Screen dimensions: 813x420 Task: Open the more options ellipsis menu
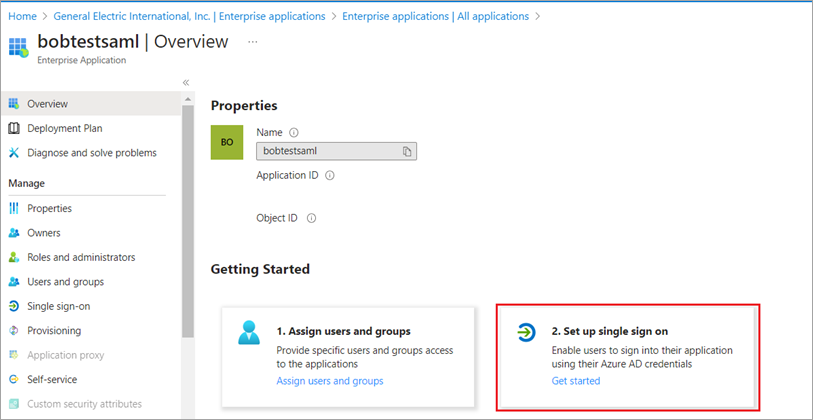pos(253,42)
